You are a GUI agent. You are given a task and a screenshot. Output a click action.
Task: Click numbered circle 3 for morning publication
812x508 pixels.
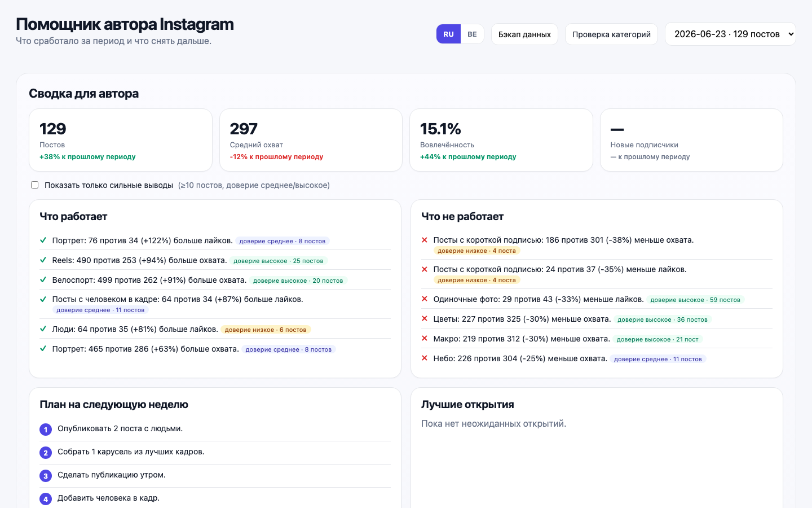(46, 476)
